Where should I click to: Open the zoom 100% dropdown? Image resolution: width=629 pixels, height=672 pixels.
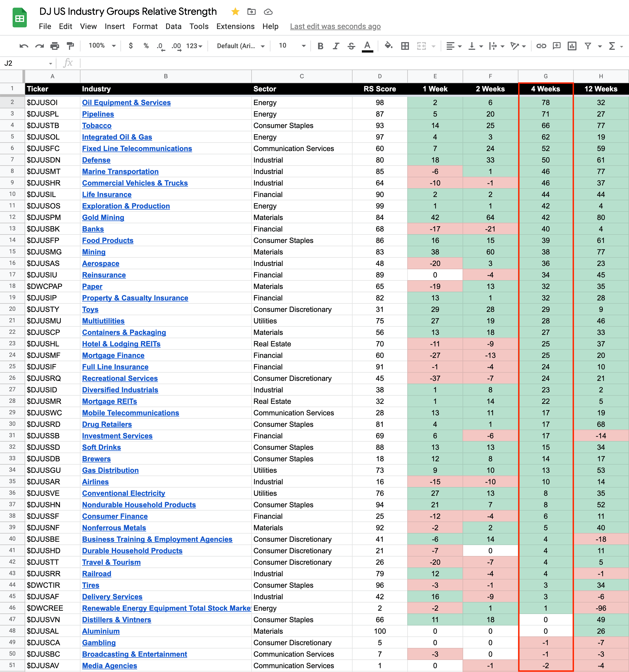102,46
